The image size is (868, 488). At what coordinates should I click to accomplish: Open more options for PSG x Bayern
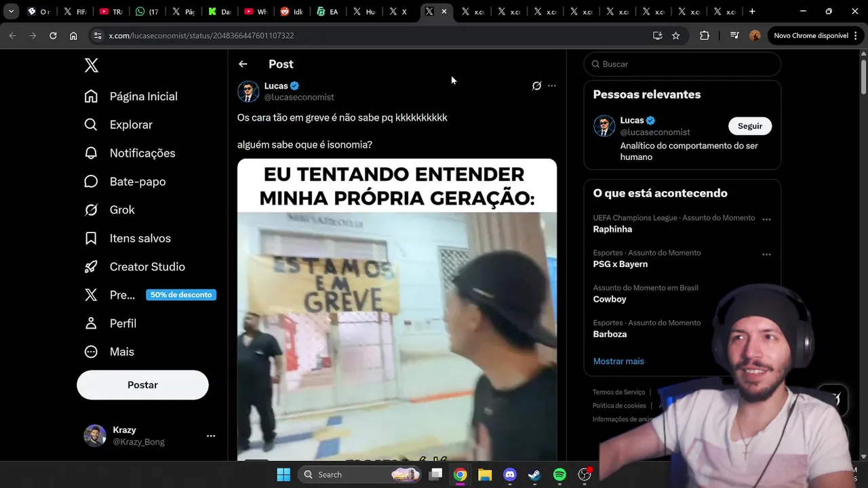(766, 255)
